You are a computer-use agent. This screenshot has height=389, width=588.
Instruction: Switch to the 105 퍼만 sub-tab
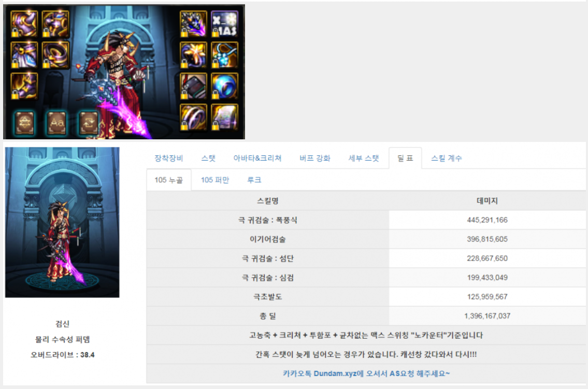[x=215, y=180]
